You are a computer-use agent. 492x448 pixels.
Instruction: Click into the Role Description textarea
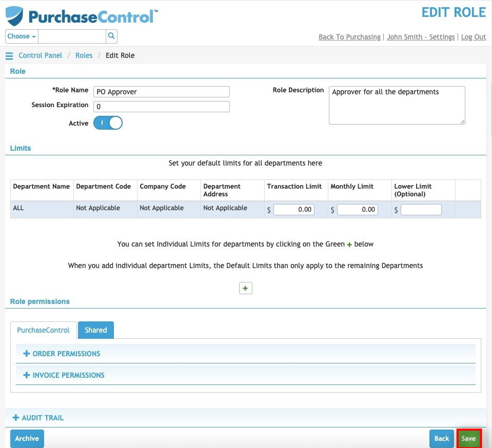click(397, 106)
